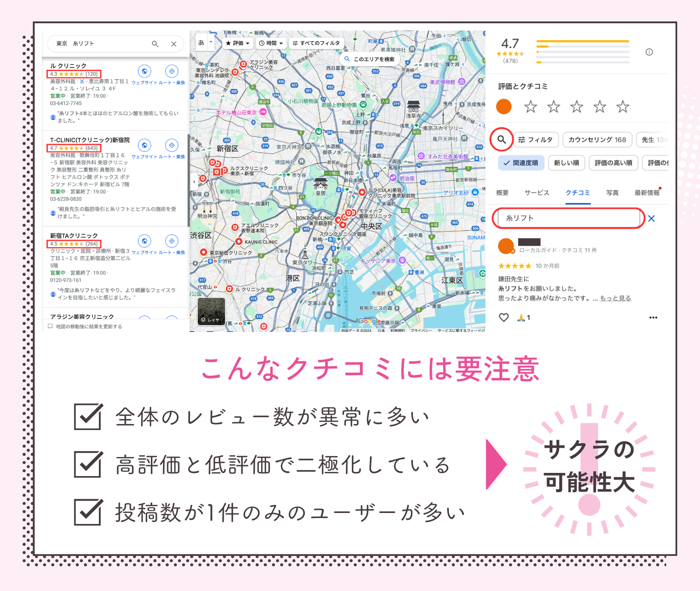Image resolution: width=700 pixels, height=591 pixels.
Task: Click the アラジン美容クリニック map pin
Action: (x=243, y=64)
